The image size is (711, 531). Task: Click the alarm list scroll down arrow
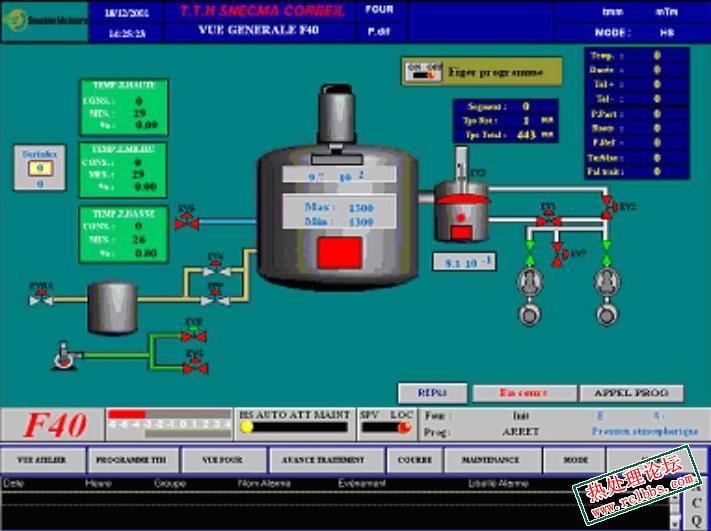coord(676,522)
